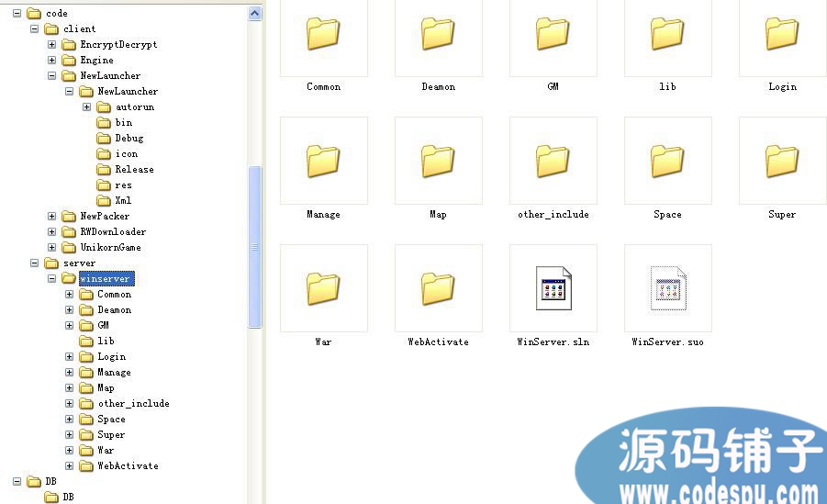Collapse the top-level DB tree node
This screenshot has width=827, height=504.
[x=17, y=481]
